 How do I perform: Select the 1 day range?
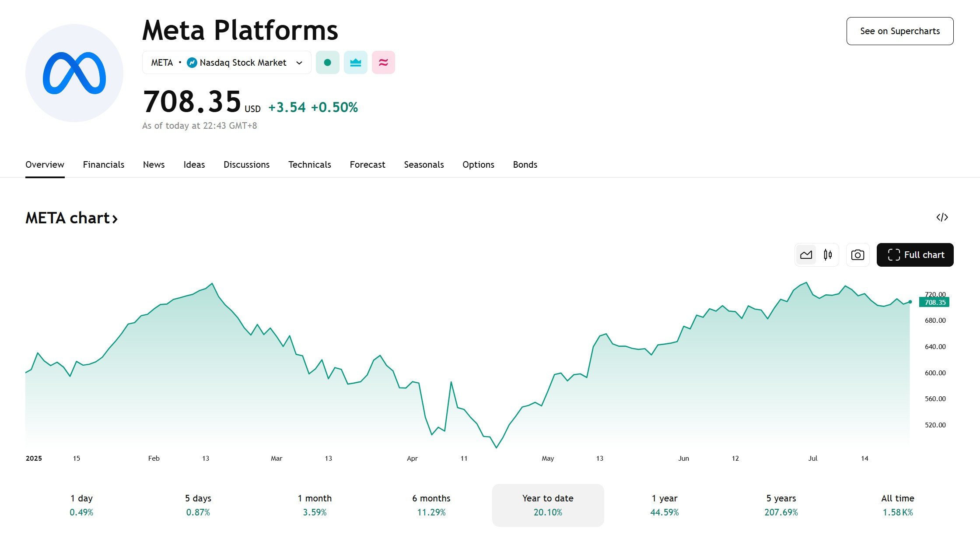(81, 505)
